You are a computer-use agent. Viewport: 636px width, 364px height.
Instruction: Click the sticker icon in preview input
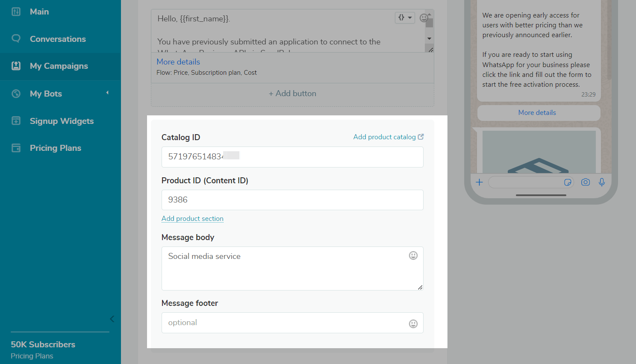568,182
